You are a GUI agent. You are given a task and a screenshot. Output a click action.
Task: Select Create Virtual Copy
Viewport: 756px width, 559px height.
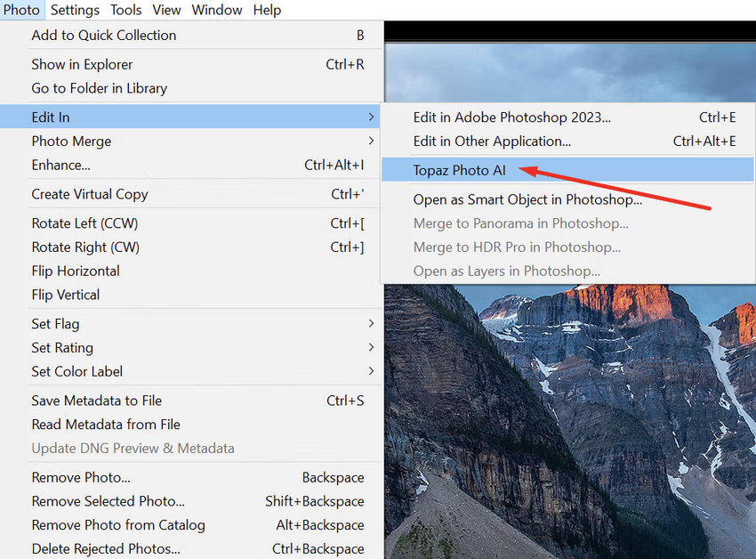click(x=89, y=194)
